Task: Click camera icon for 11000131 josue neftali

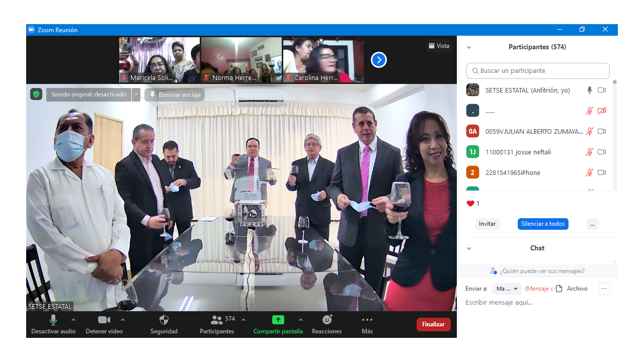Action: click(602, 152)
